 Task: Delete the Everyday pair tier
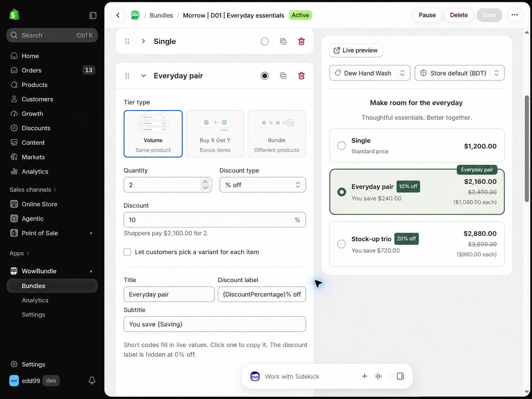point(301,76)
